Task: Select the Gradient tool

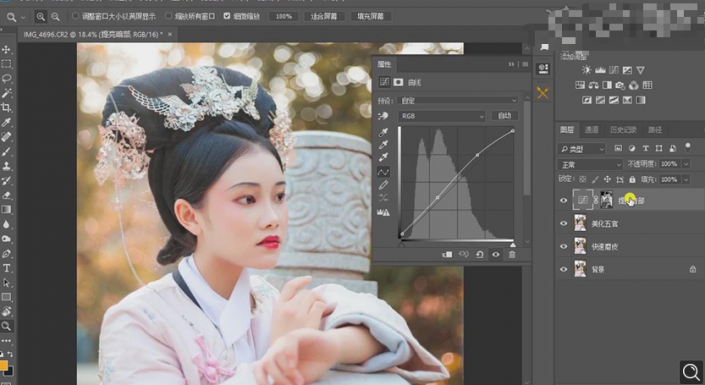Action: pos(6,210)
